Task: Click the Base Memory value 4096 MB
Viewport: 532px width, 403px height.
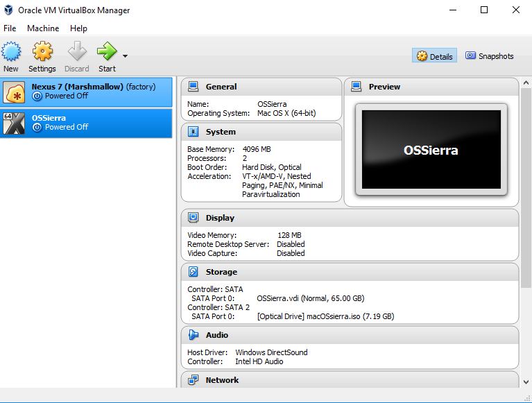Action: (257, 149)
